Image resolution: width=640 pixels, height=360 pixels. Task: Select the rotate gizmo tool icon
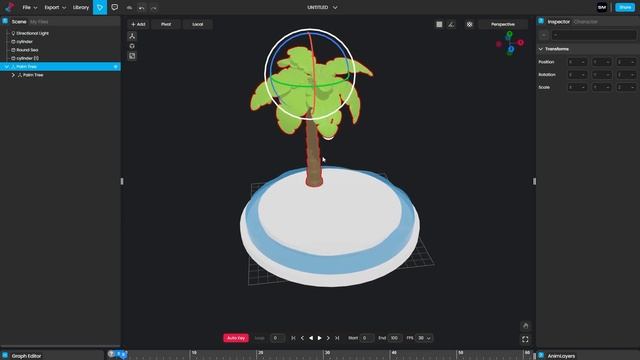tap(132, 46)
